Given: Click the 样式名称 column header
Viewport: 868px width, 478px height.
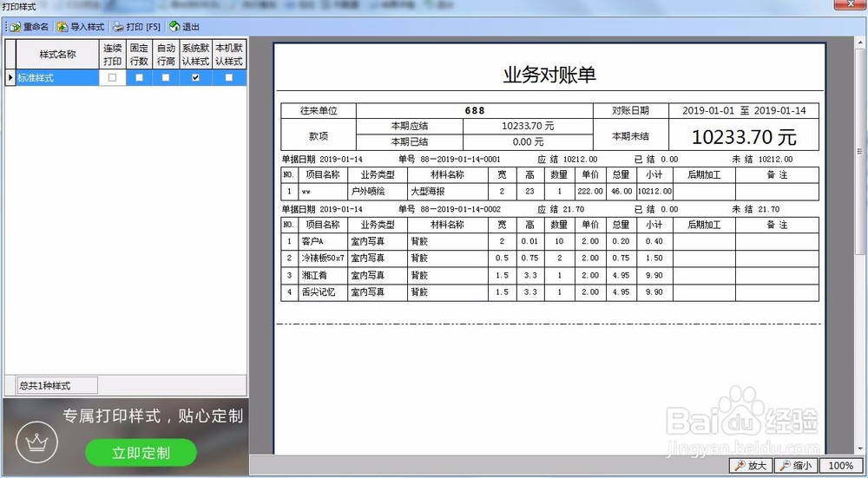Looking at the screenshot, I should tap(57, 54).
